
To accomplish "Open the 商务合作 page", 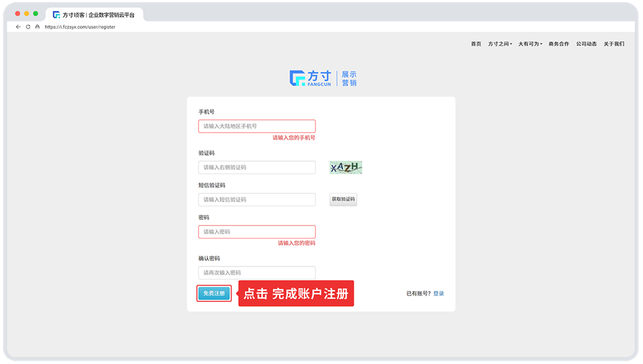I will 559,44.
